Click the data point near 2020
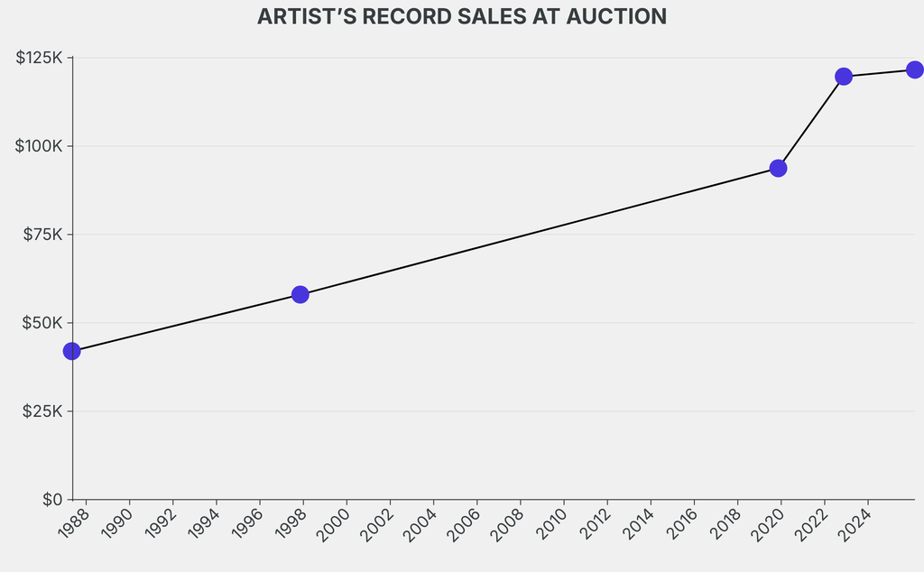 [x=778, y=169]
